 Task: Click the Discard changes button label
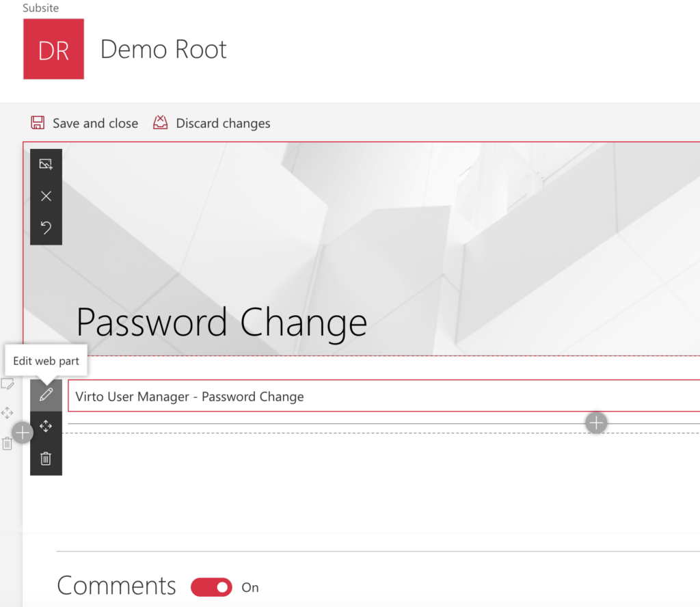coord(223,124)
